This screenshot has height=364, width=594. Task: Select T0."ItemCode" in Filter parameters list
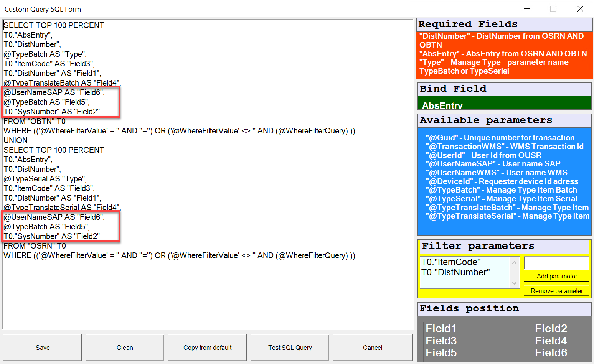click(x=451, y=262)
